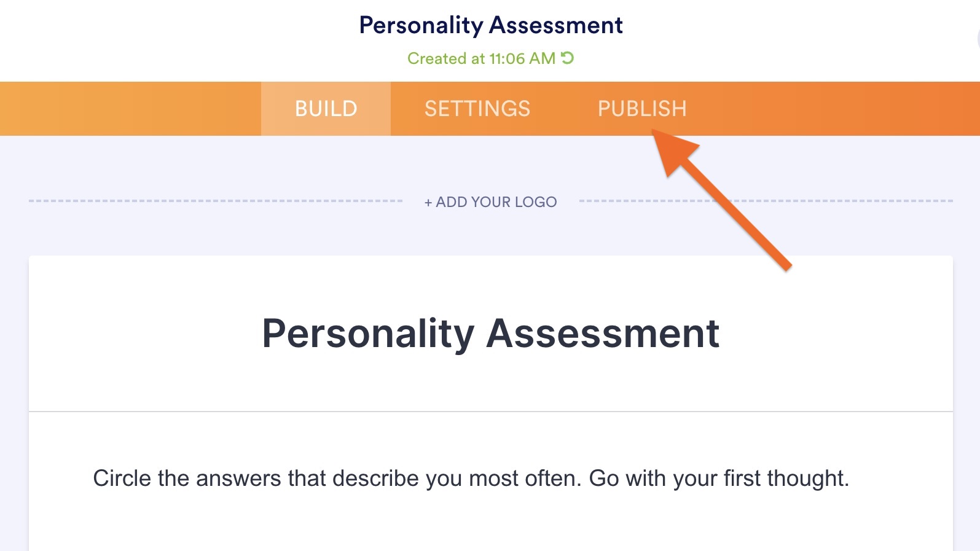The image size is (980, 551).
Task: Click blank card space below the instruction text
Action: (490, 525)
